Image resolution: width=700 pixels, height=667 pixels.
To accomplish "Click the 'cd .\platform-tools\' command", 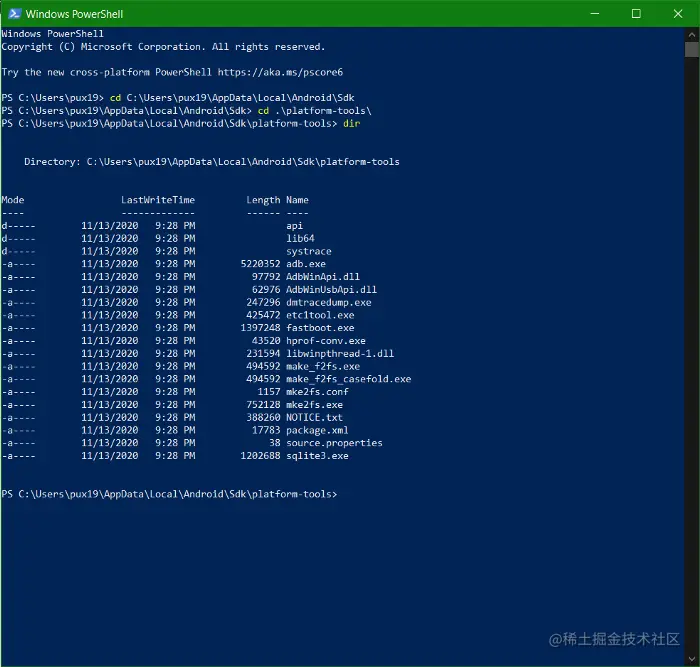I will pos(315,111).
